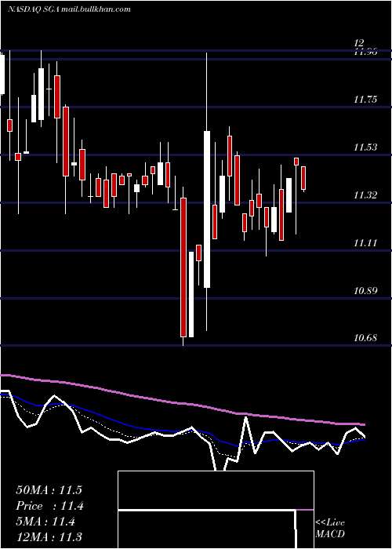Click the 11.75 price axis label
Image resolution: width=392 pixels, height=549 pixels.
pyautogui.click(x=365, y=100)
